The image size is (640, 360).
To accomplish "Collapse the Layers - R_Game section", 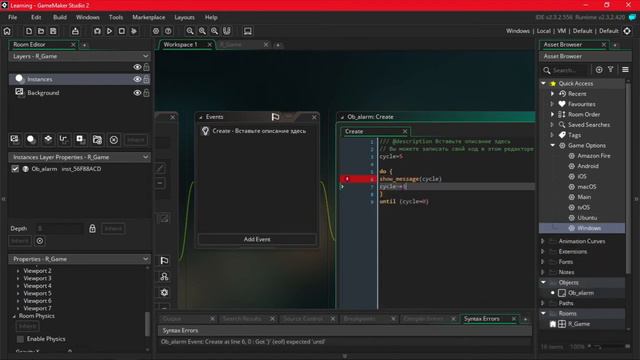I will click(145, 56).
